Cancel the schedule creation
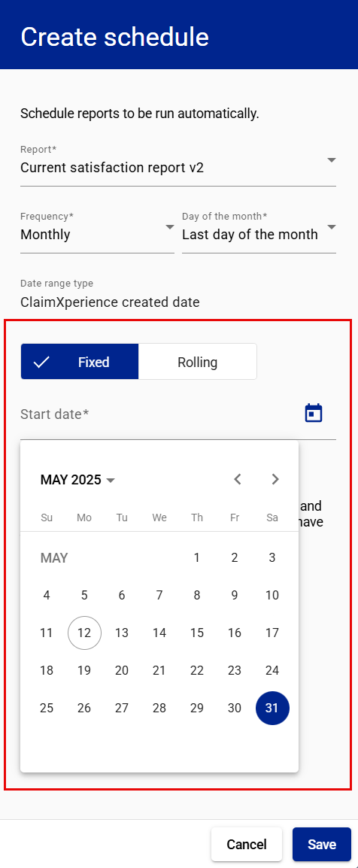358x868 pixels. click(x=247, y=844)
